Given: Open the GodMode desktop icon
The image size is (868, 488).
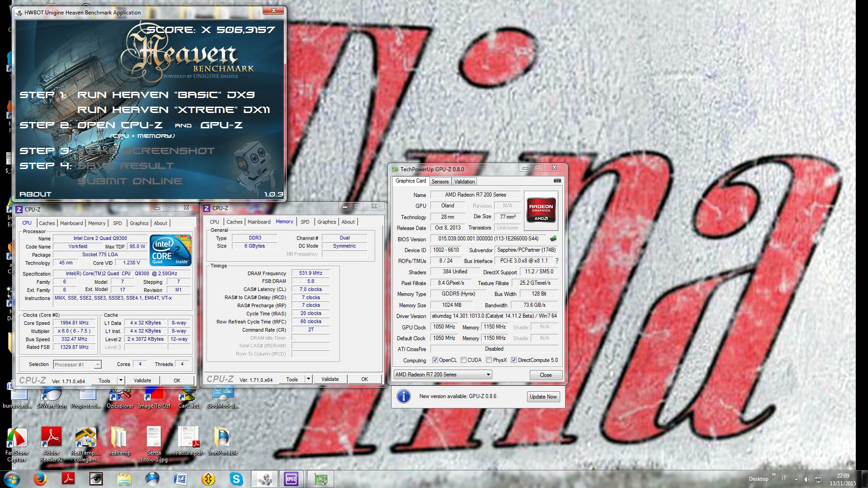Looking at the screenshot, I should tap(222, 399).
